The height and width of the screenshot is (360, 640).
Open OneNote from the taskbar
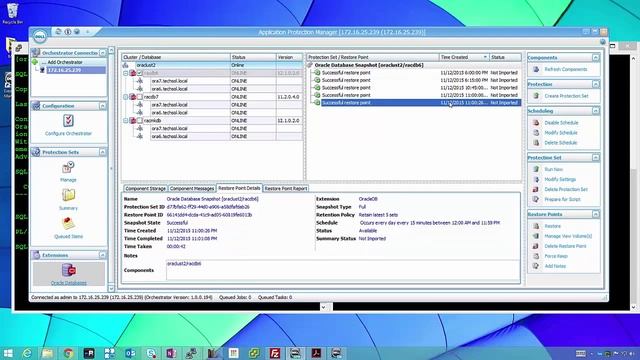click(171, 353)
